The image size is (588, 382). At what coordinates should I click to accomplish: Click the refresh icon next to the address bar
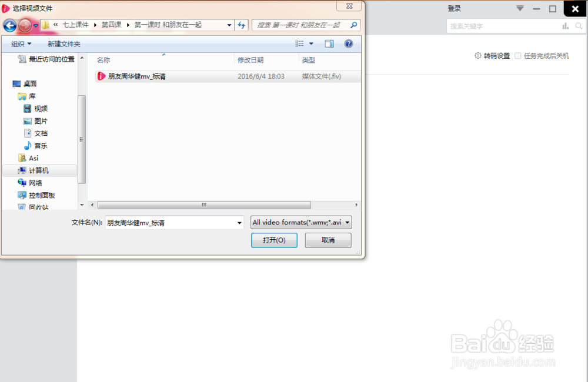point(242,25)
